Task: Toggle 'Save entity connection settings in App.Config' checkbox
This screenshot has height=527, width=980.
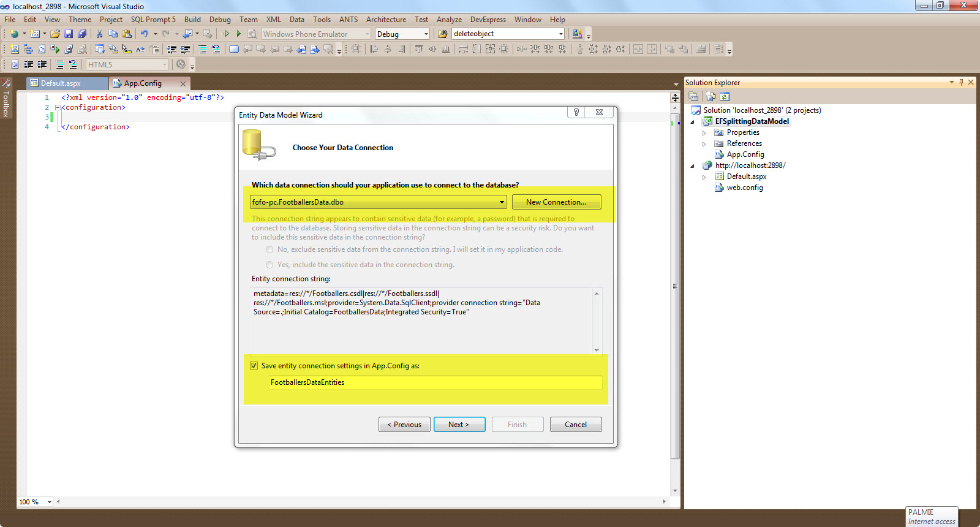Action: (x=254, y=365)
